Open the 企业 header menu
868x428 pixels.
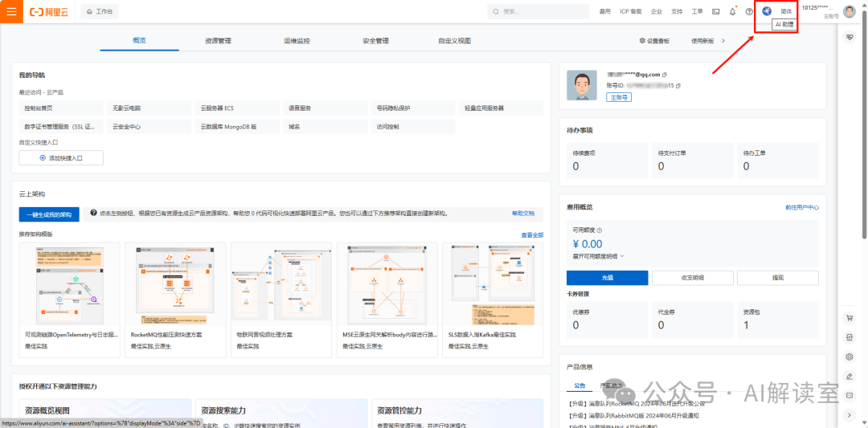coord(657,11)
